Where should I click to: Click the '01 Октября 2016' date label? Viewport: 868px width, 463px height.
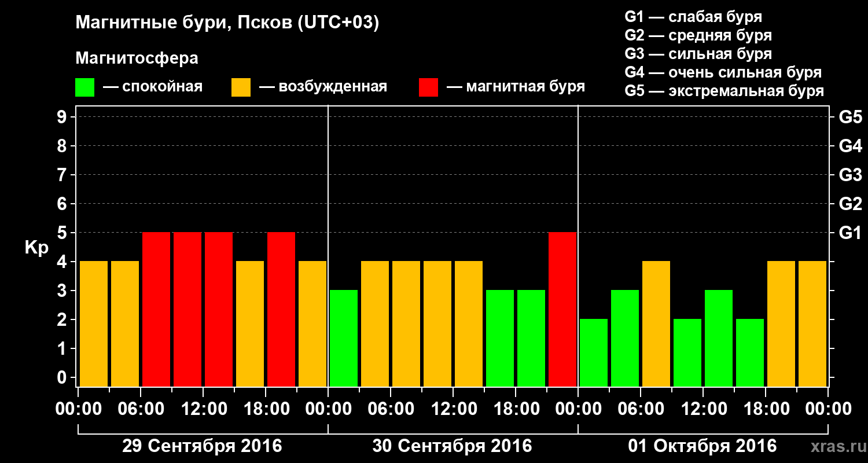coord(703,446)
